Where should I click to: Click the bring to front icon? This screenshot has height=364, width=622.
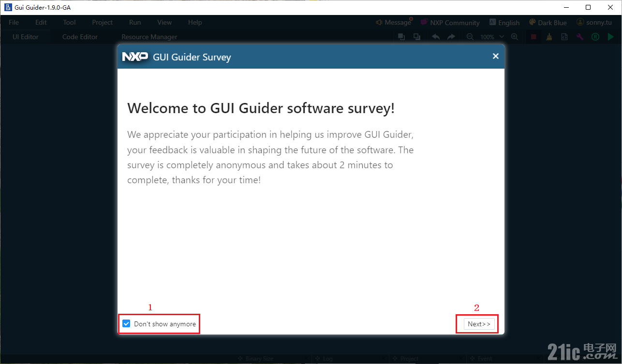[x=401, y=37]
